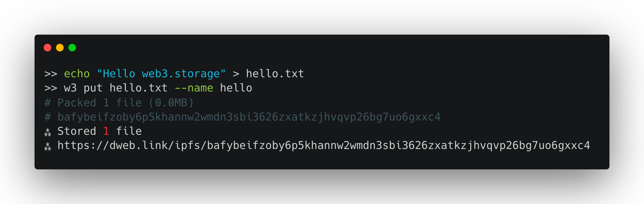Click the star icon beside "Stored 1 file"
This screenshot has width=644, height=204.
[x=47, y=132]
